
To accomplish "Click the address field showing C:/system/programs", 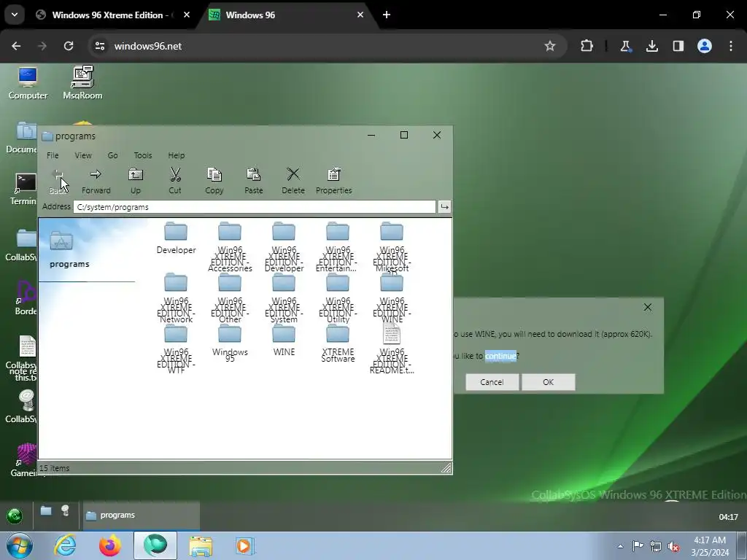I will (255, 207).
